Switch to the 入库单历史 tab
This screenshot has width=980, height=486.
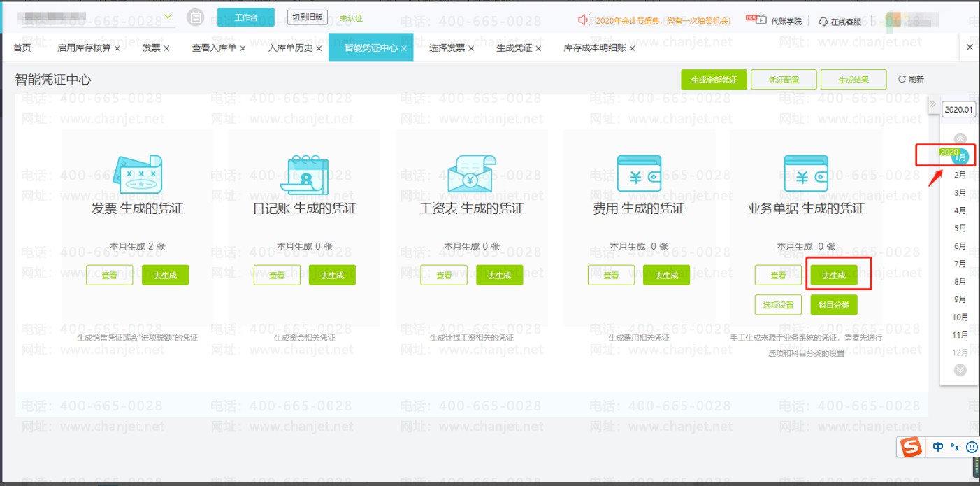(x=290, y=48)
